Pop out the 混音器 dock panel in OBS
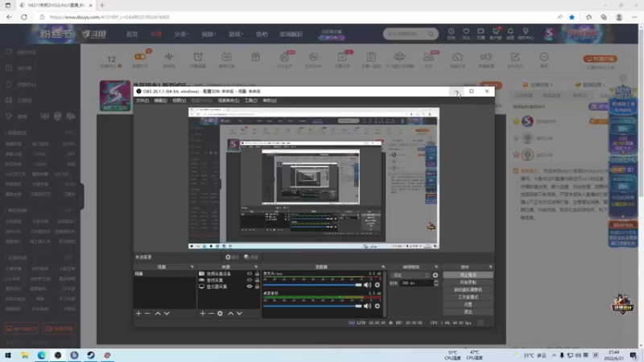644x362 pixels. click(383, 267)
